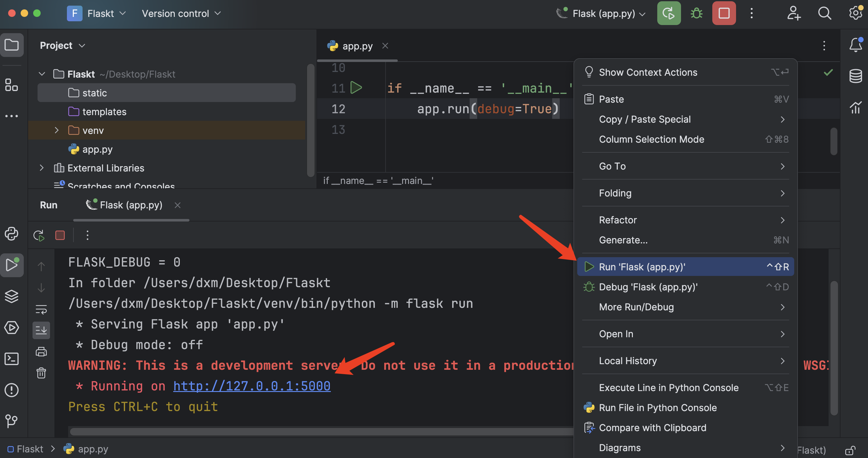Show more tool windows ellipsis in left sidebar
Screen dimensions: 868x458
(x=12, y=116)
